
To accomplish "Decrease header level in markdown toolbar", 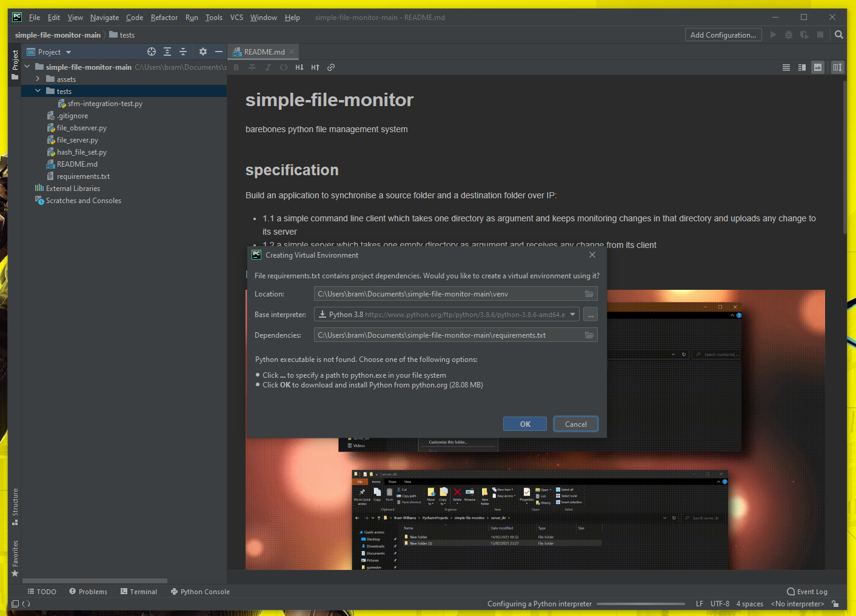I will pos(299,67).
